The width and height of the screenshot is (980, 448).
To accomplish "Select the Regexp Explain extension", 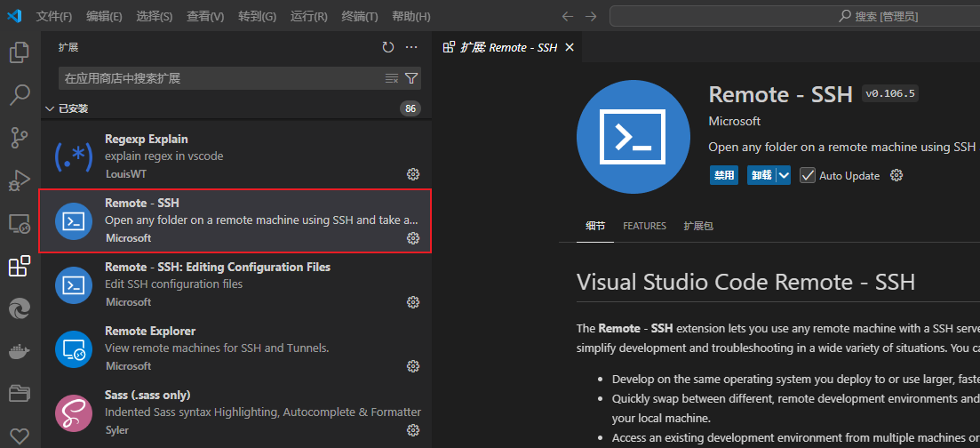I will [x=236, y=156].
